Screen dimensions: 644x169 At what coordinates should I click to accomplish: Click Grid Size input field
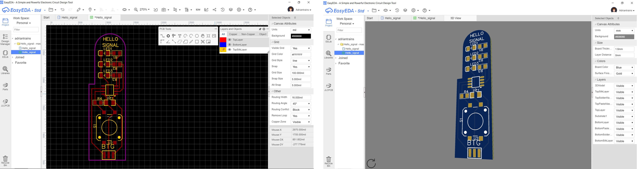pyautogui.click(x=301, y=73)
